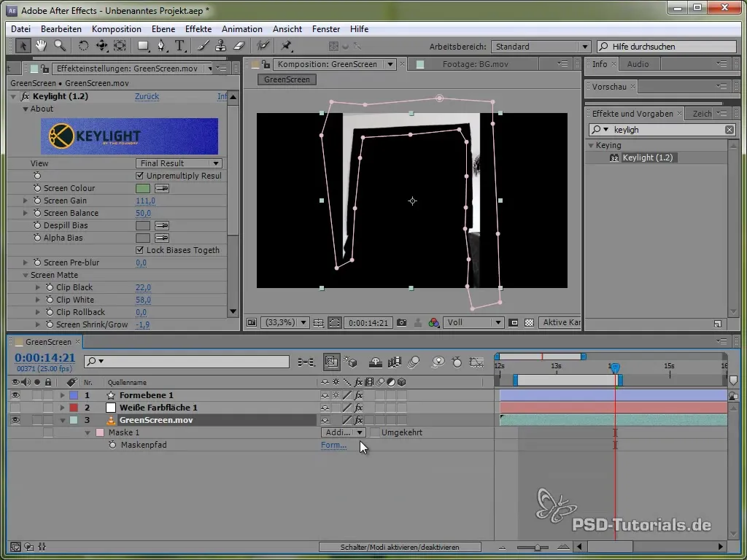
Task: Select the Brush tool
Action: tap(204, 46)
